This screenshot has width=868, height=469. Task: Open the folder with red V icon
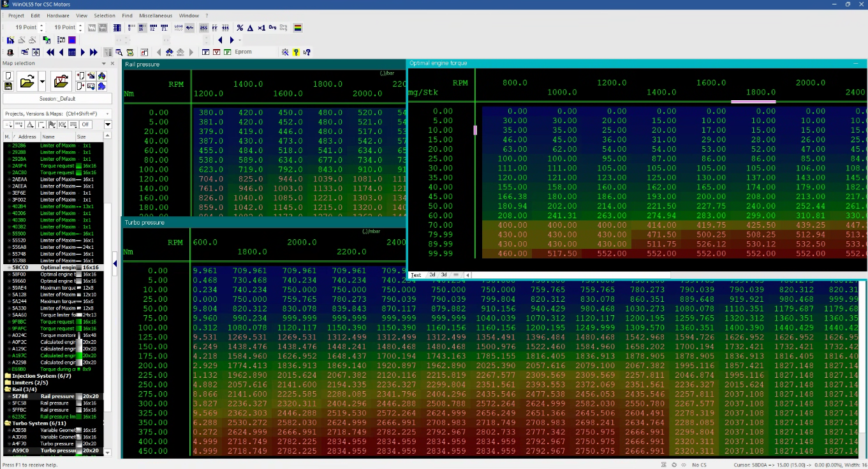(x=61, y=82)
